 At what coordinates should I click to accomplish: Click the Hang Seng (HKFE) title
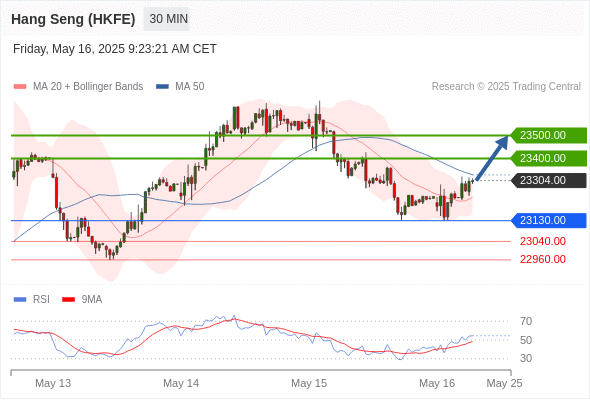coord(73,19)
